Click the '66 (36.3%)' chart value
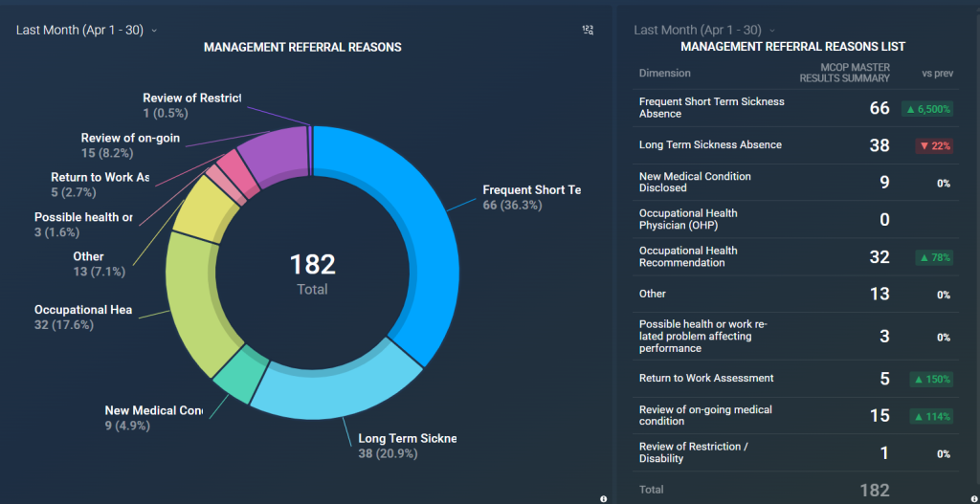The width and height of the screenshot is (980, 504). 513,206
